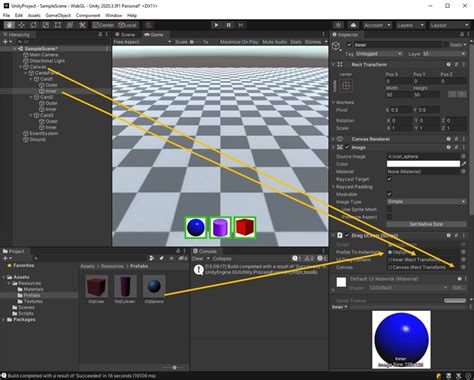Select the Hand tool in toolbar
Viewport: 474px width, 380px height.
pyautogui.click(x=9, y=25)
